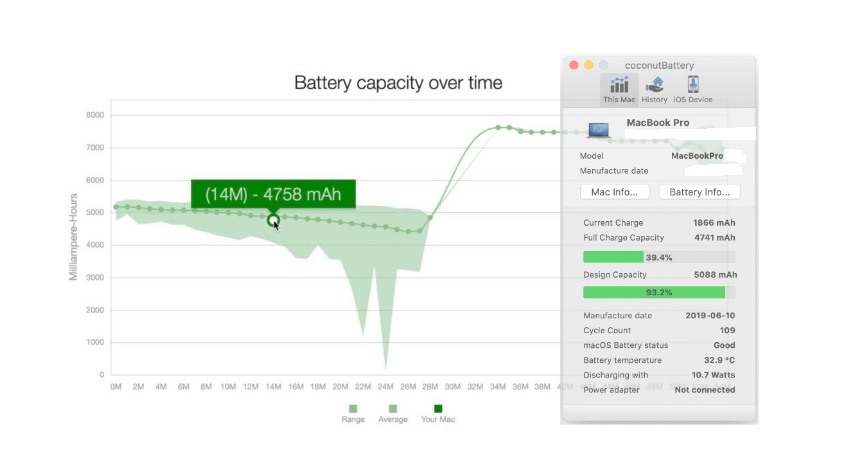
Task: Select the Current Charge value 1866 mAh
Action: (x=714, y=223)
